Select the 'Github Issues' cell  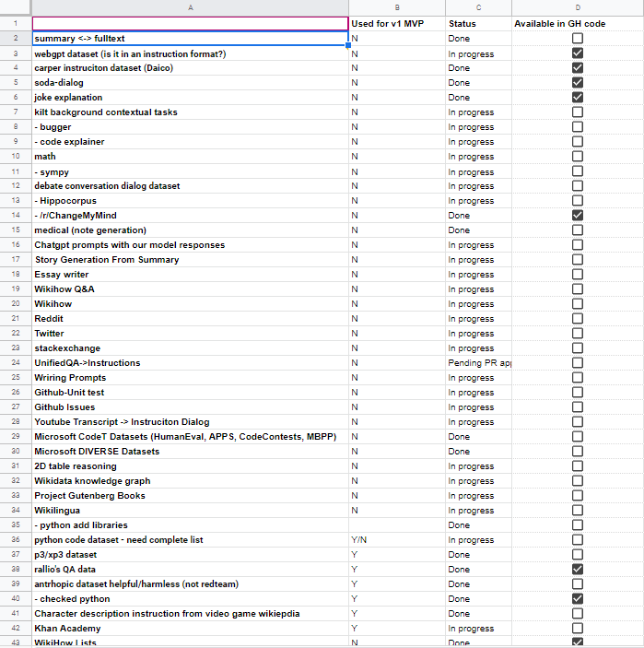pyautogui.click(x=190, y=407)
